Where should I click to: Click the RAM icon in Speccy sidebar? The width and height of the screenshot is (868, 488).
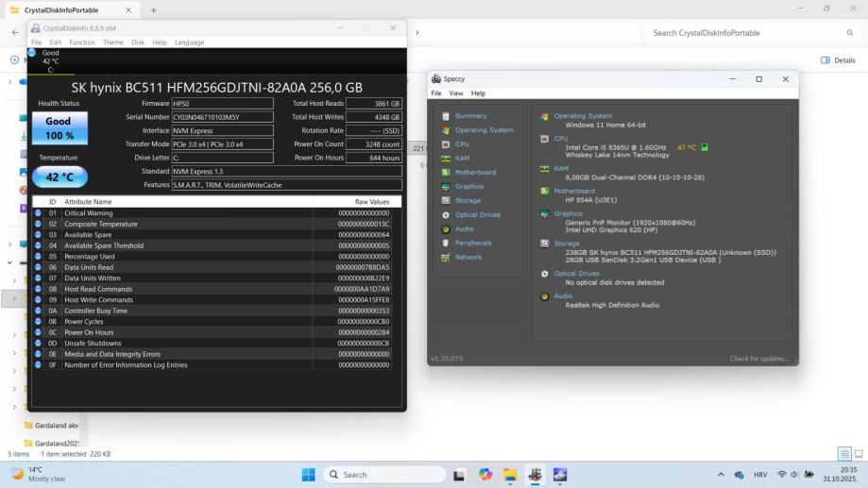tap(446, 159)
